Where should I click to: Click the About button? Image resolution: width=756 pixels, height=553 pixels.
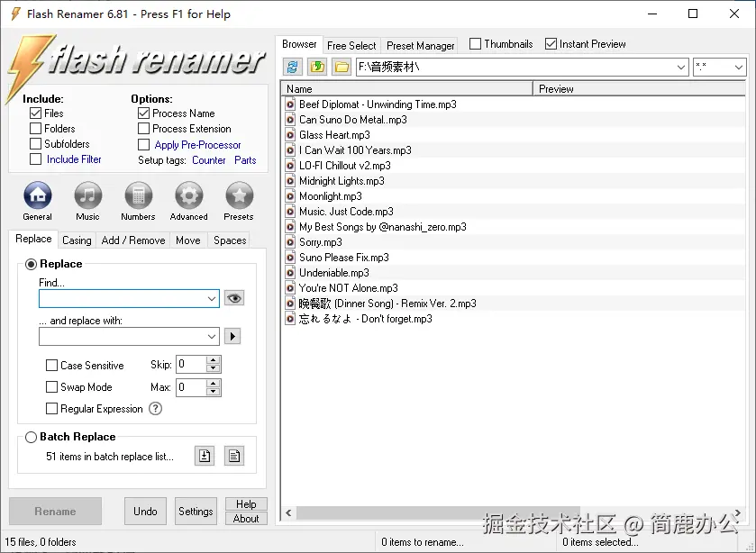point(246,518)
